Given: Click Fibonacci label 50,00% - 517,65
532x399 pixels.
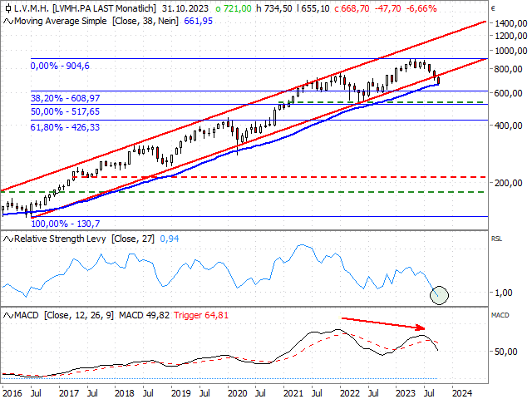Looking at the screenshot, I should 66,111.
